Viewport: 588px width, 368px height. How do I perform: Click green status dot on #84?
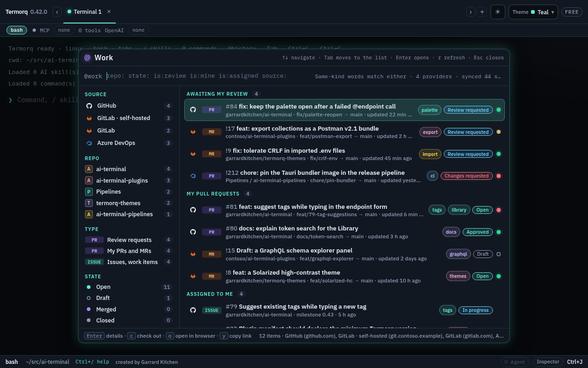coord(498,110)
